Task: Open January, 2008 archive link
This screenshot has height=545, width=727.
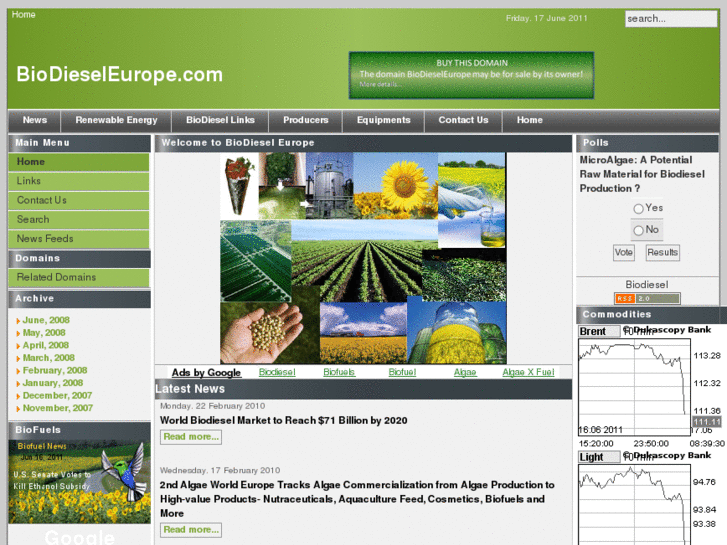Action: (x=53, y=383)
